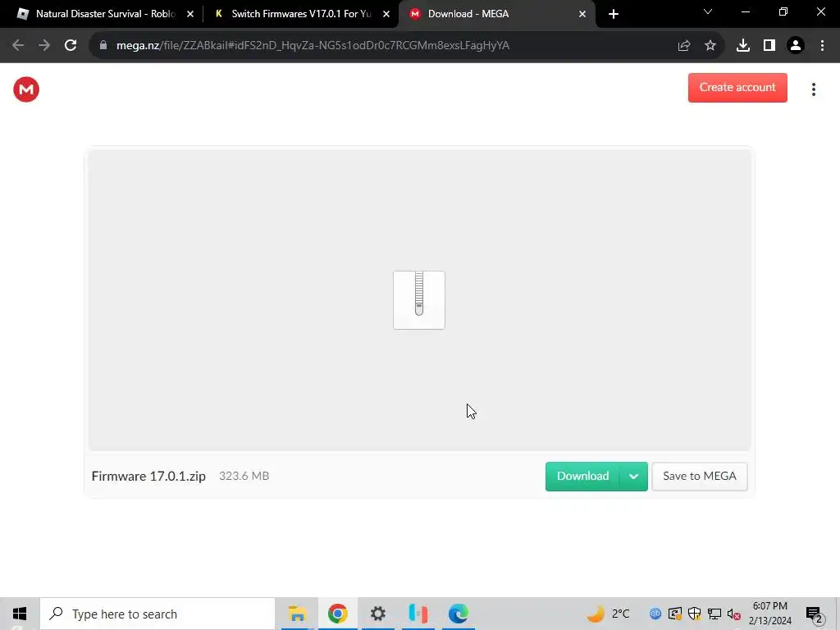Open the tab search chevron
The width and height of the screenshot is (840, 630).
[x=708, y=11]
